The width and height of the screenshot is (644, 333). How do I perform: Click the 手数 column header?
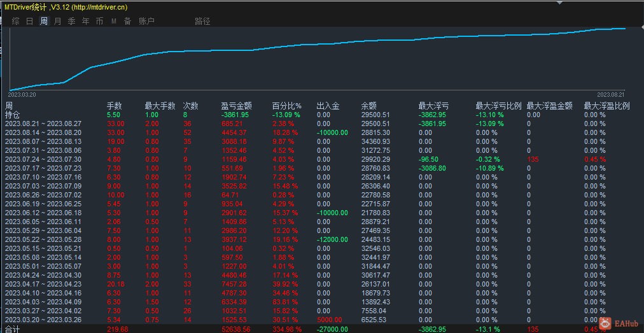click(x=115, y=106)
